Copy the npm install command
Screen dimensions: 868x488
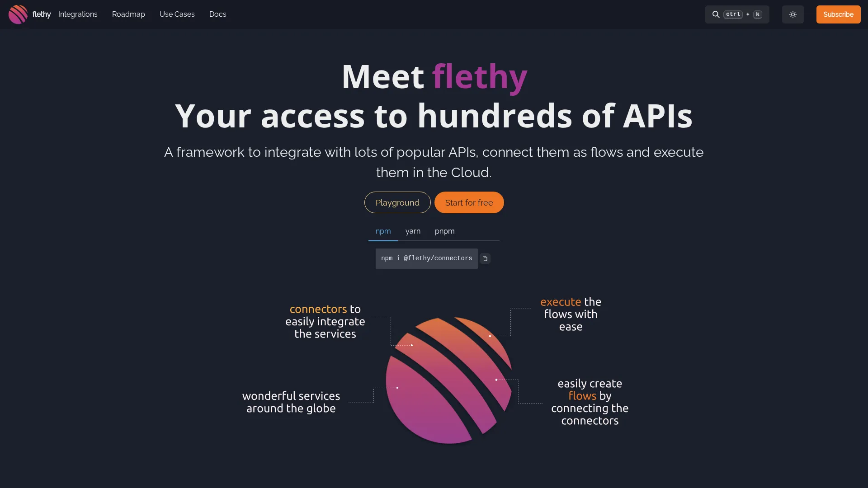(x=485, y=258)
